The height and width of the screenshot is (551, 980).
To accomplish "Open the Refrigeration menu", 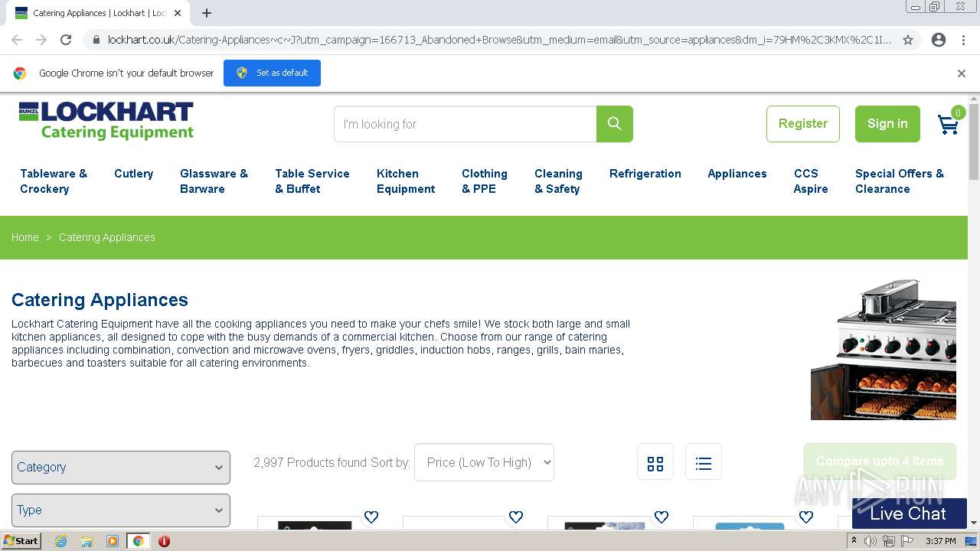I will (645, 174).
